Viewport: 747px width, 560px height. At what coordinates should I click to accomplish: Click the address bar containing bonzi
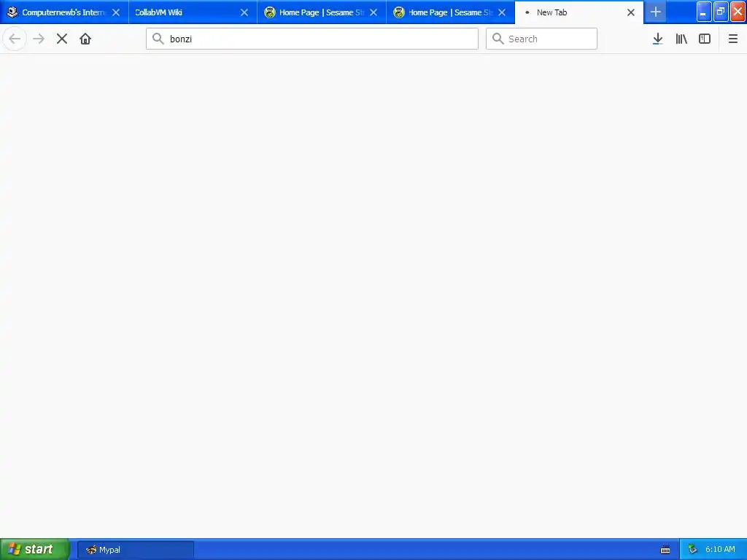312,39
